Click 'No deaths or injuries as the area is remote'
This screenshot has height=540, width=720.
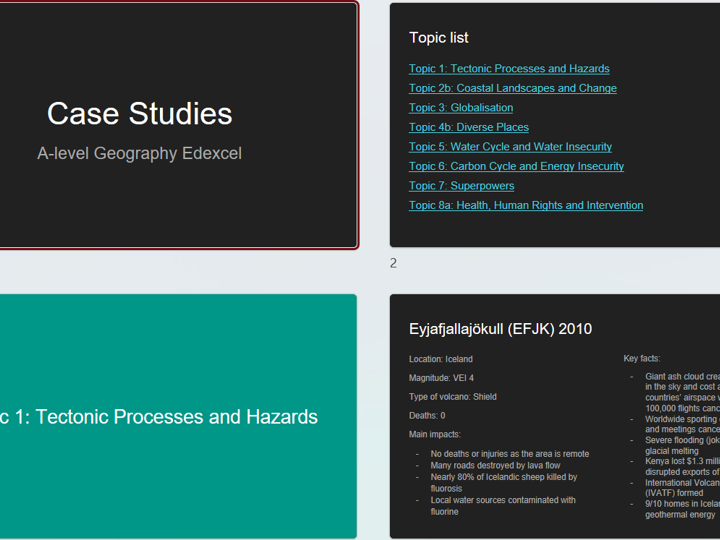[x=510, y=454]
